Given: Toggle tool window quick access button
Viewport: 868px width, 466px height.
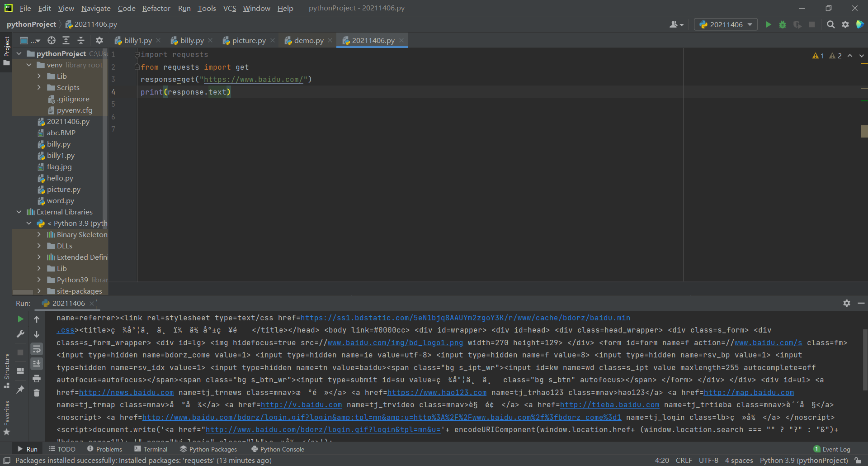Looking at the screenshot, I should [x=7, y=461].
